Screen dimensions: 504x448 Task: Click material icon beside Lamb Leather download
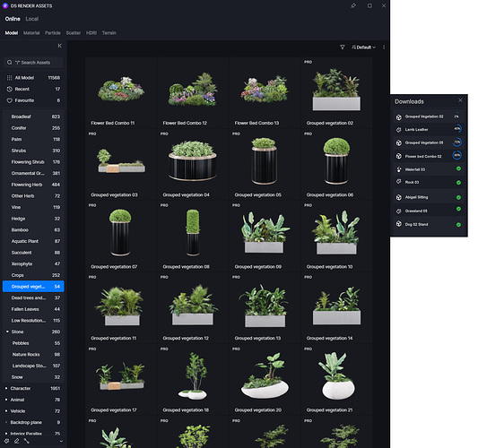[x=398, y=130]
